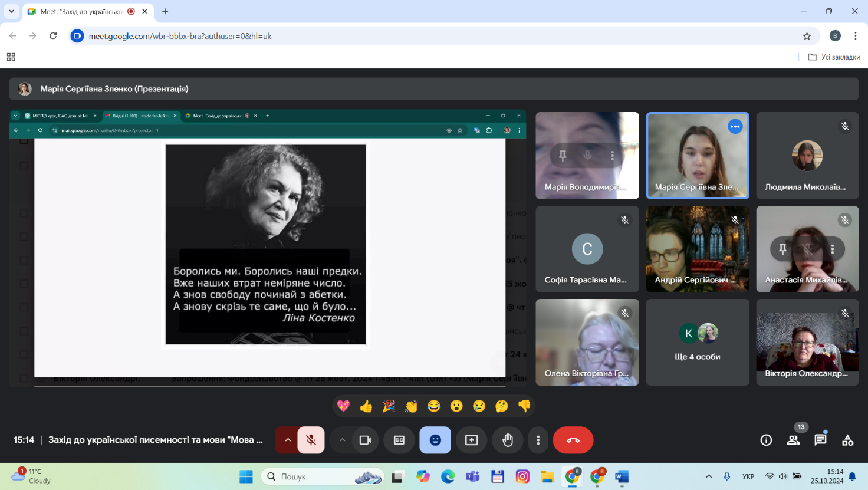Expand audio settings arrow beside microphone
The width and height of the screenshot is (868, 490).
coord(288,440)
